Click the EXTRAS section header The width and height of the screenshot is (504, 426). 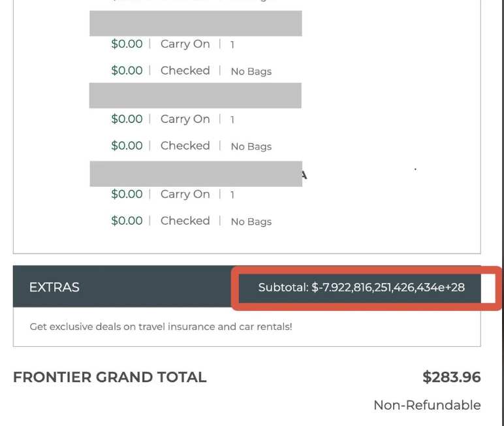[x=55, y=287]
